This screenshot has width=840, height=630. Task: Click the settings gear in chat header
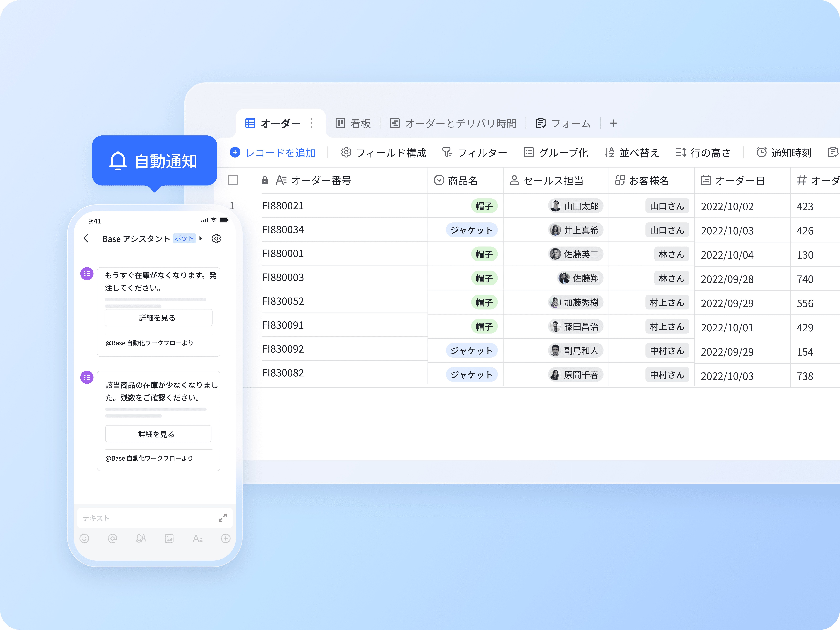pos(216,238)
